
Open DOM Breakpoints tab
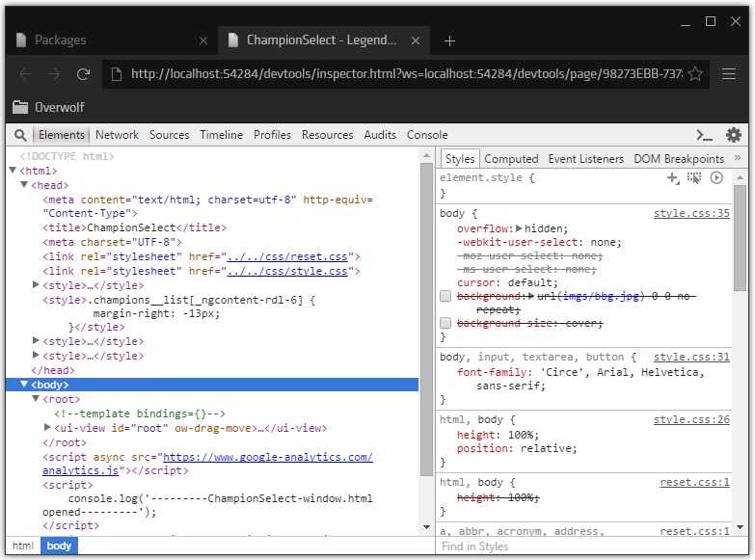[x=679, y=159]
